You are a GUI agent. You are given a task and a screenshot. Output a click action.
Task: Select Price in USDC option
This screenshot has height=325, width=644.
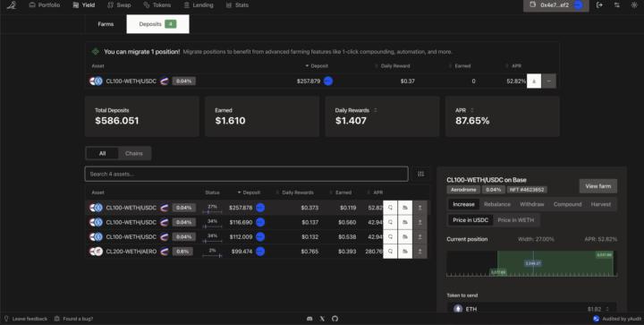pyautogui.click(x=470, y=220)
